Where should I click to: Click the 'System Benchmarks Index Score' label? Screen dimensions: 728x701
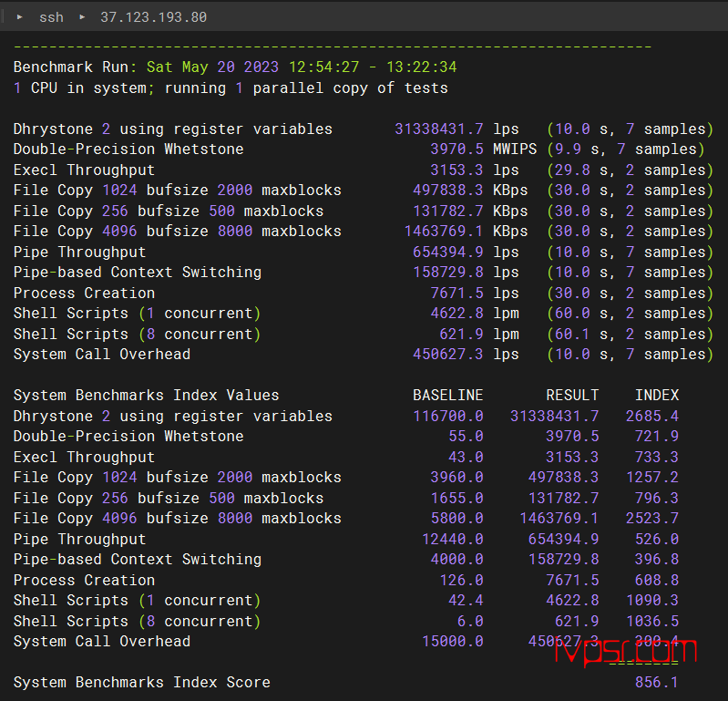[142, 682]
